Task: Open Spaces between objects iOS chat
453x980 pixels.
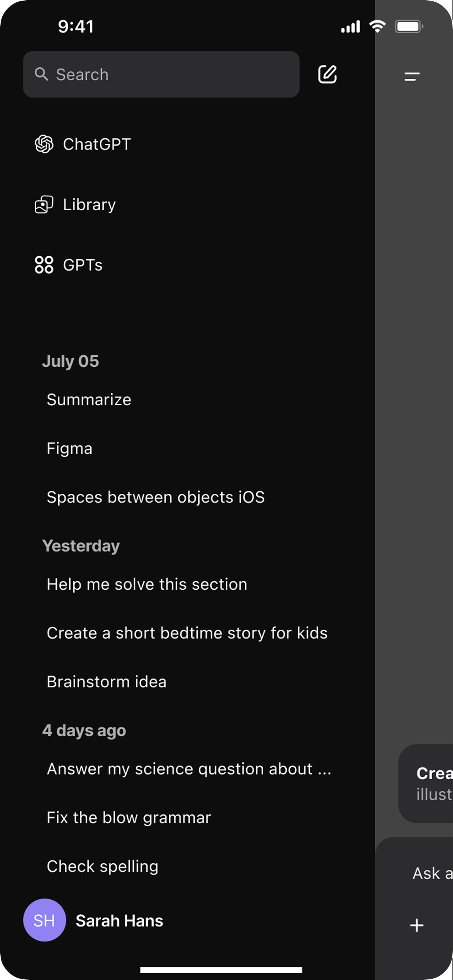Action: click(x=155, y=497)
